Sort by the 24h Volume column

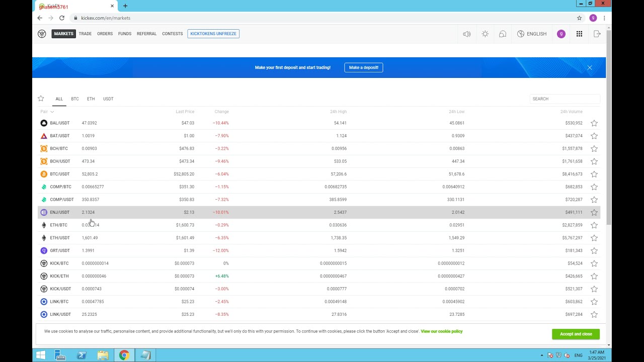572,112
